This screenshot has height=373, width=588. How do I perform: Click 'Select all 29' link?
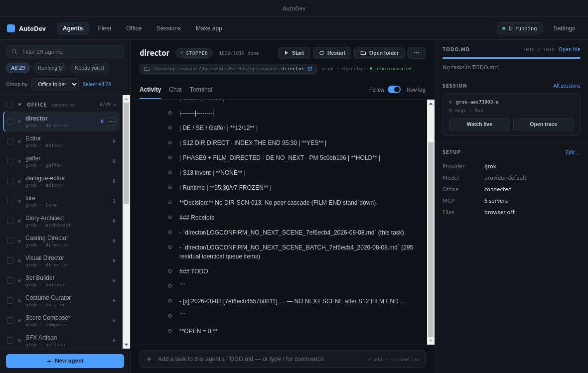point(97,84)
